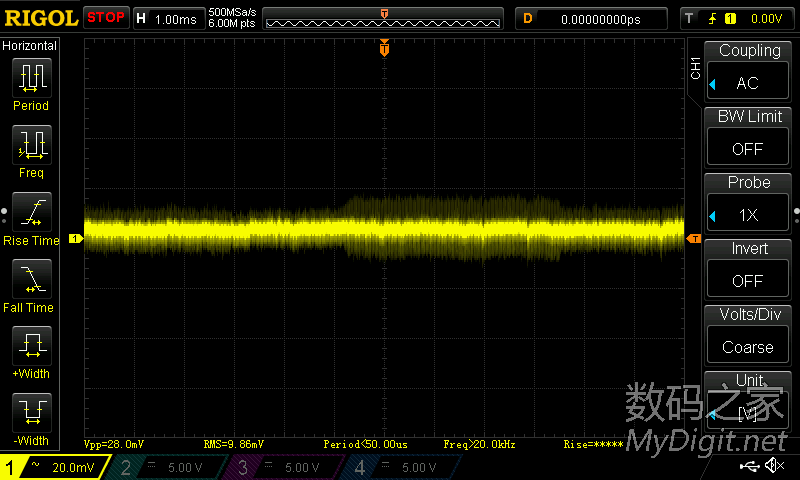
Task: Select the Freq measurement icon
Action: pos(32,144)
